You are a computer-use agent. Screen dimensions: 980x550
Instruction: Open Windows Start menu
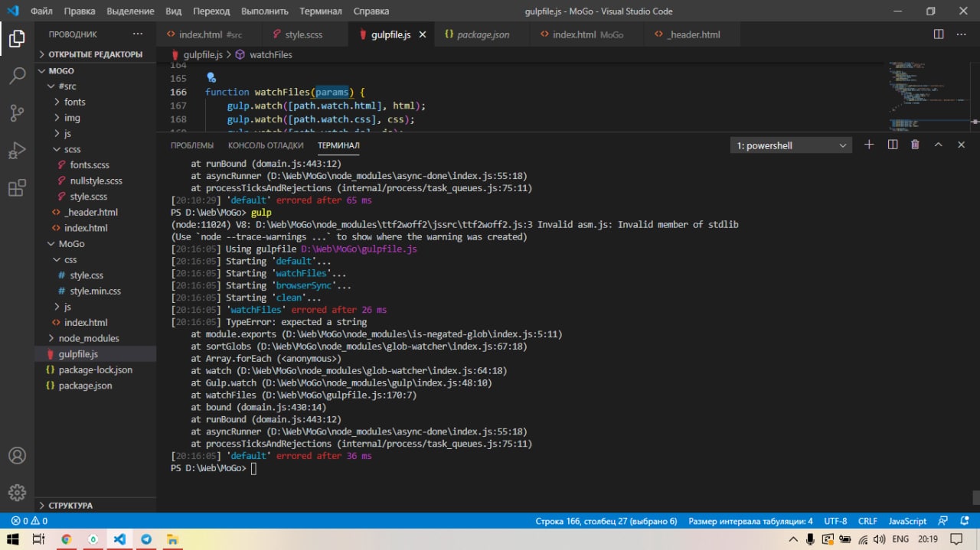(x=13, y=539)
